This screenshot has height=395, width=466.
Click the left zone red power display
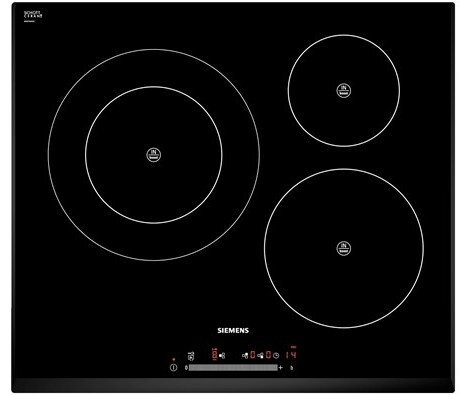[215, 355]
